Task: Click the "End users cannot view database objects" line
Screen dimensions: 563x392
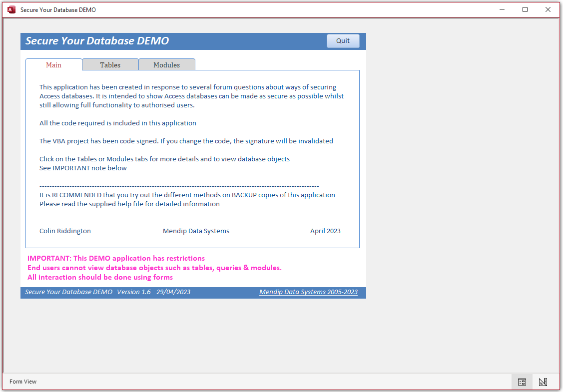Action: pos(154,268)
